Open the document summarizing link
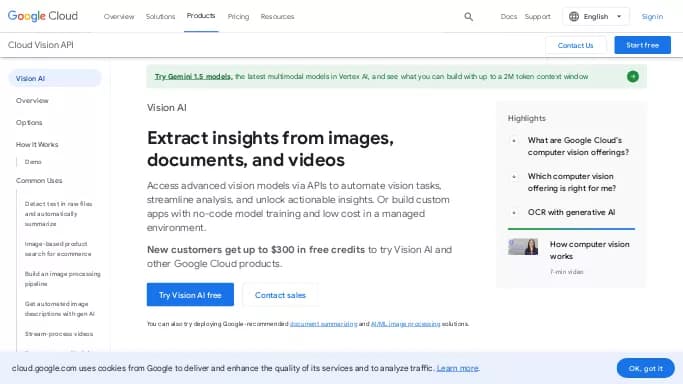The width and height of the screenshot is (683, 384). (324, 324)
